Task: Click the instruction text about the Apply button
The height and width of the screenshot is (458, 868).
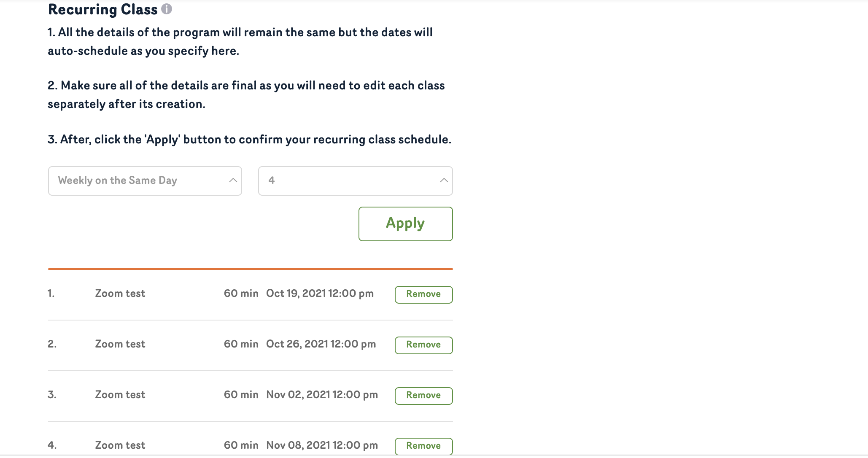Action: pos(249,140)
